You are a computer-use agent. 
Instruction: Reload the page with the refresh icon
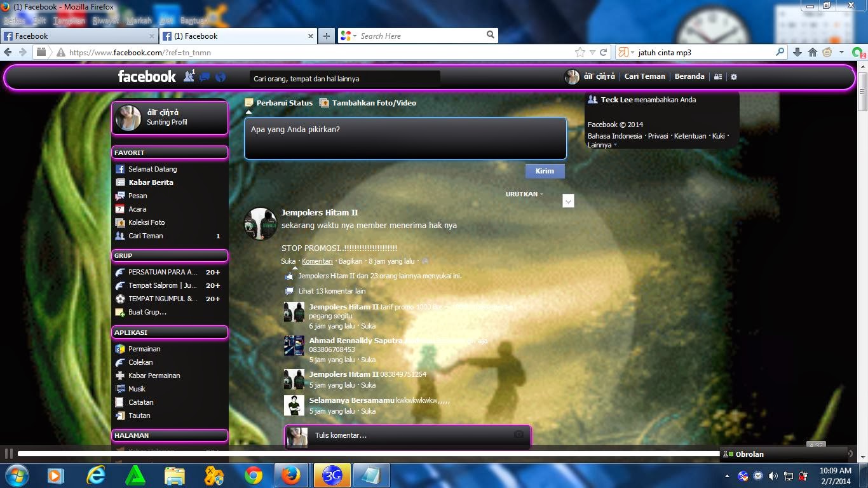pos(604,53)
